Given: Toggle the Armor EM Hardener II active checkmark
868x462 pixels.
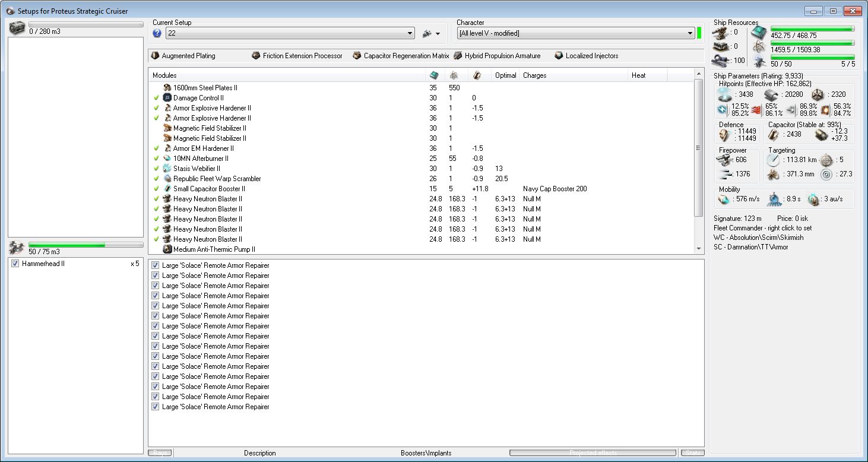Looking at the screenshot, I should point(157,148).
